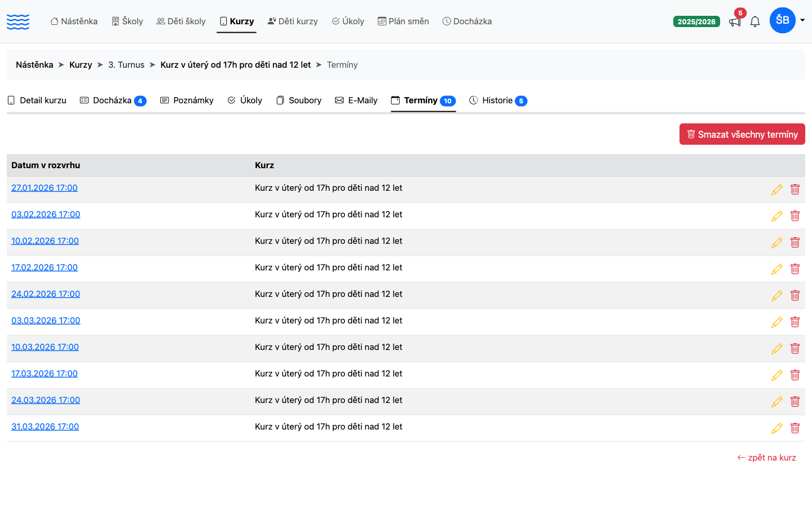Open ŠB user avatar menu

click(783, 20)
